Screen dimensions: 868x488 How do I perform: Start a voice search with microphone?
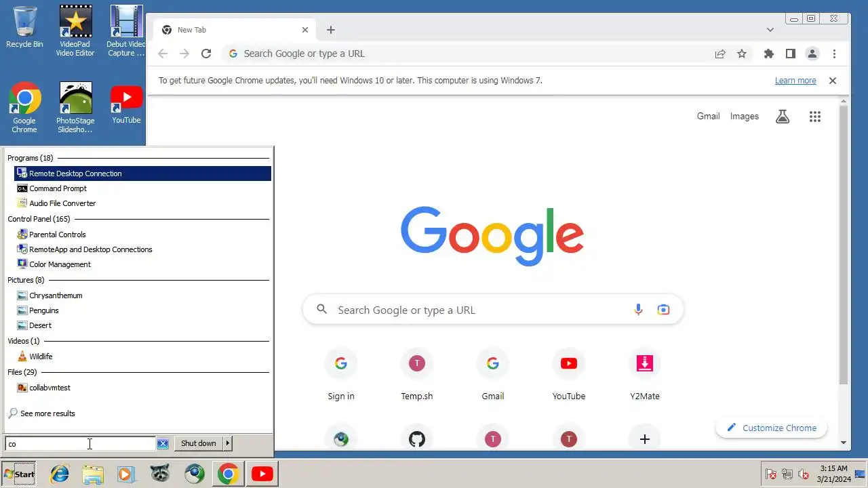tap(638, 310)
